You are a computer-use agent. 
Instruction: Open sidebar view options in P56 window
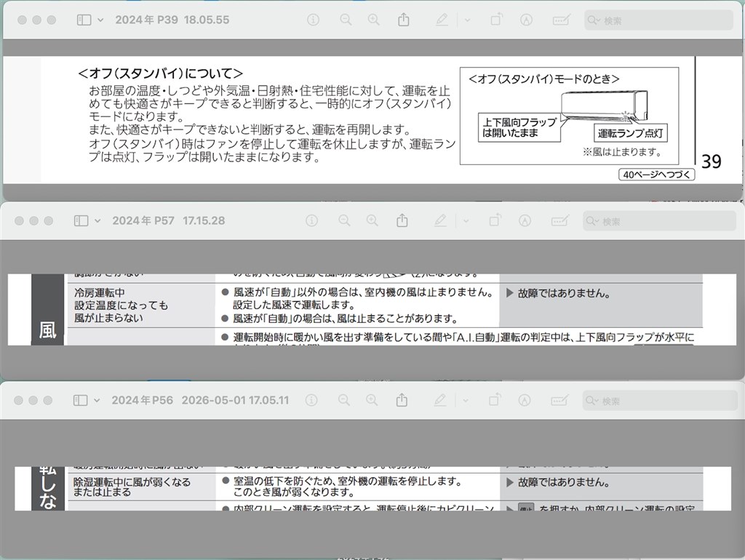(97, 401)
